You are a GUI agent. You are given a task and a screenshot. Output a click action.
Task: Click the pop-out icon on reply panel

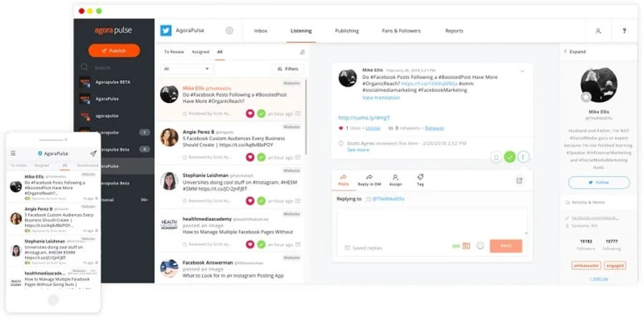point(519,180)
